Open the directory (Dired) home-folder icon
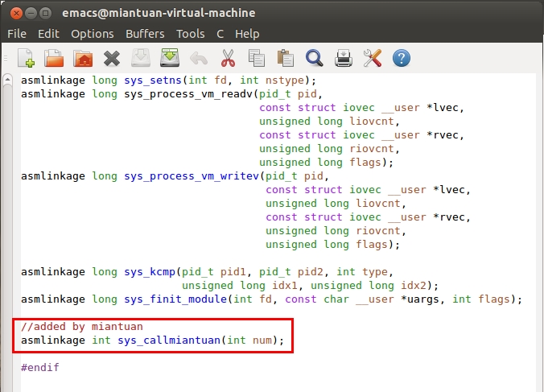Image resolution: width=544 pixels, height=392 pixels. click(83, 58)
